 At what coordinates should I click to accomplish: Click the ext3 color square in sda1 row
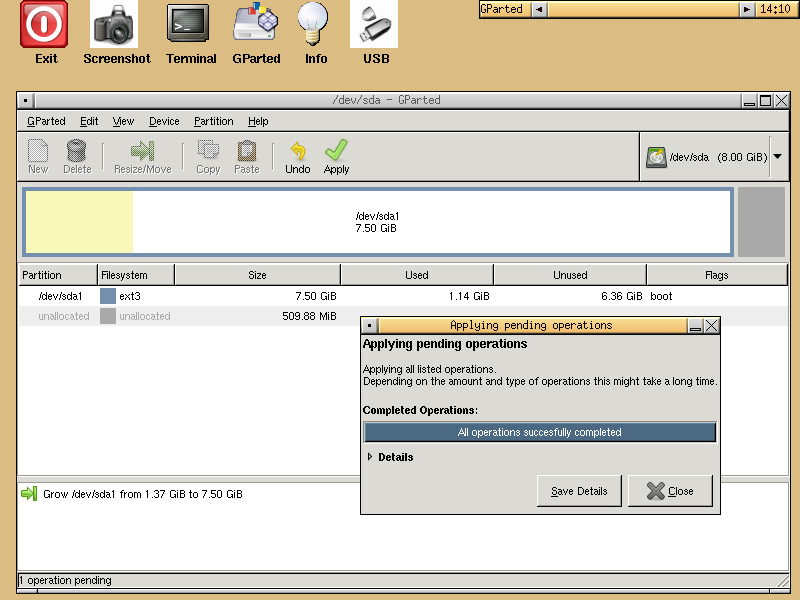tap(108, 296)
